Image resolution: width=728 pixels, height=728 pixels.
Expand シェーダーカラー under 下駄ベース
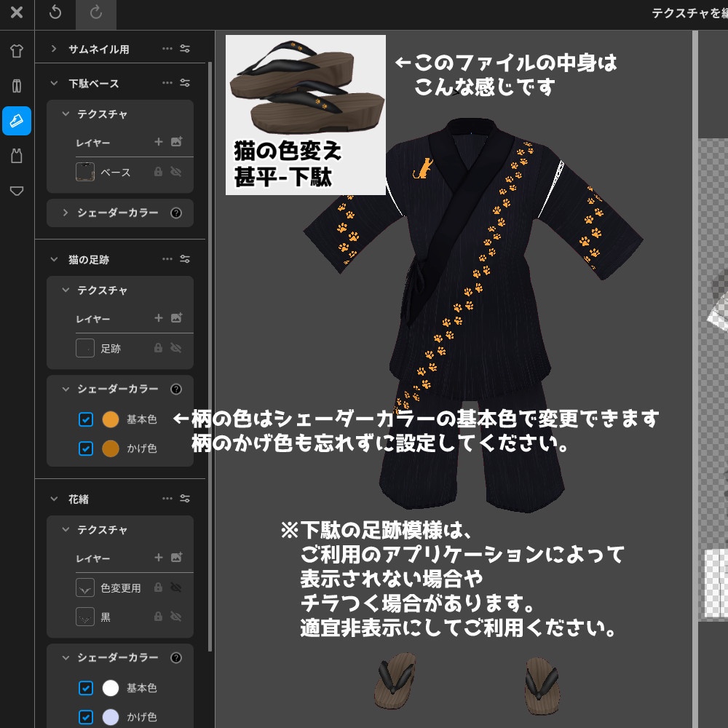point(66,213)
